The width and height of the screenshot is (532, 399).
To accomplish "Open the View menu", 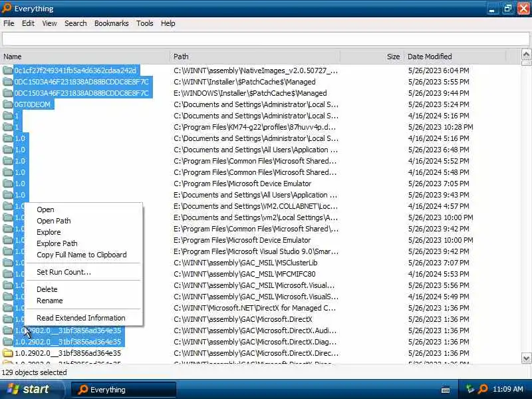I will (49, 23).
